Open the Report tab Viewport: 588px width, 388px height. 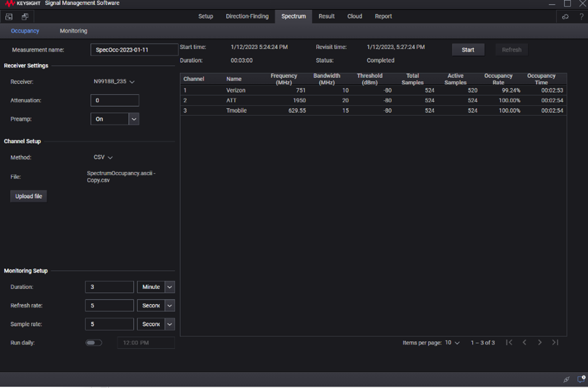click(x=383, y=16)
